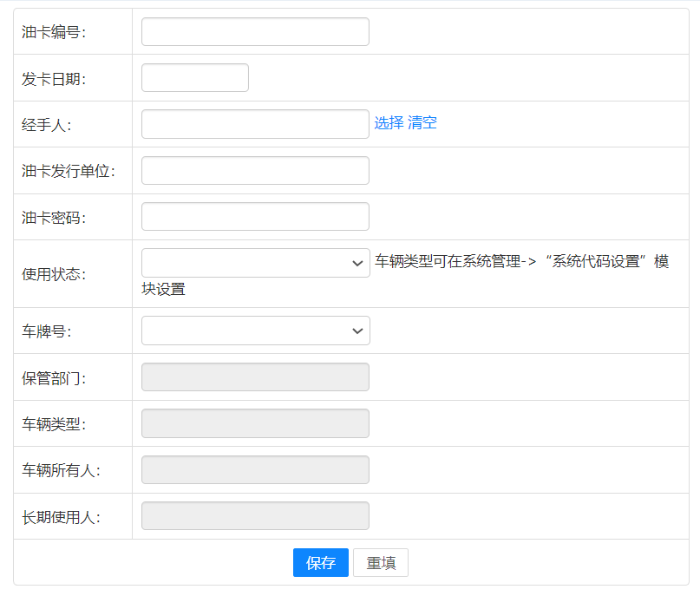Select the read-only 车辆所有人 field

coord(255,470)
